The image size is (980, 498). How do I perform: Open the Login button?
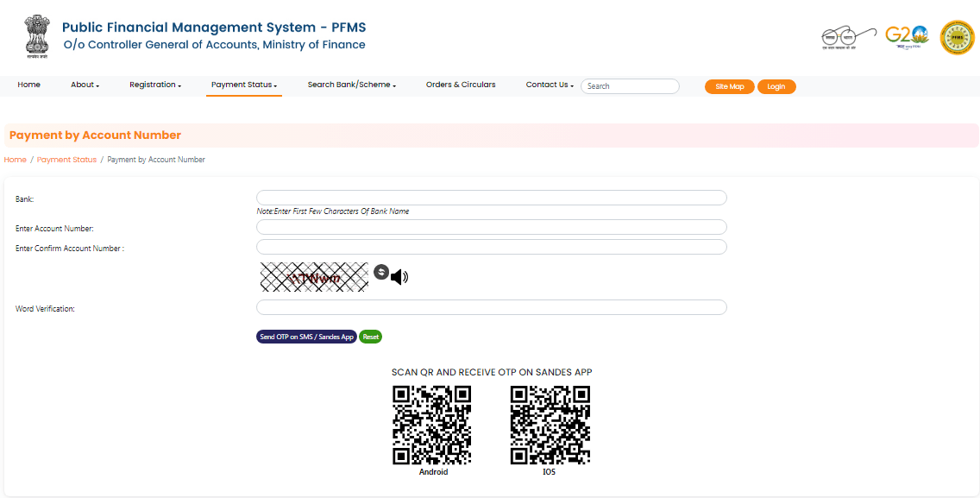(x=776, y=86)
